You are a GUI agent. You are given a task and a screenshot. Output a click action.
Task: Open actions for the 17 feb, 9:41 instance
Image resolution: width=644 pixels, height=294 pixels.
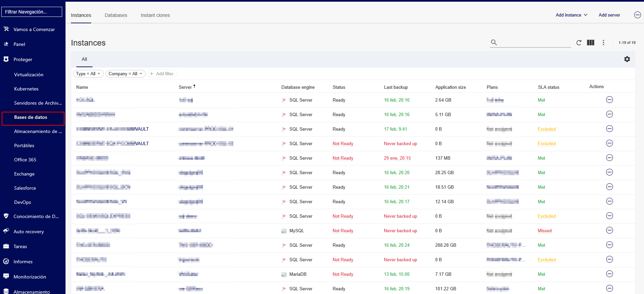[x=610, y=129]
